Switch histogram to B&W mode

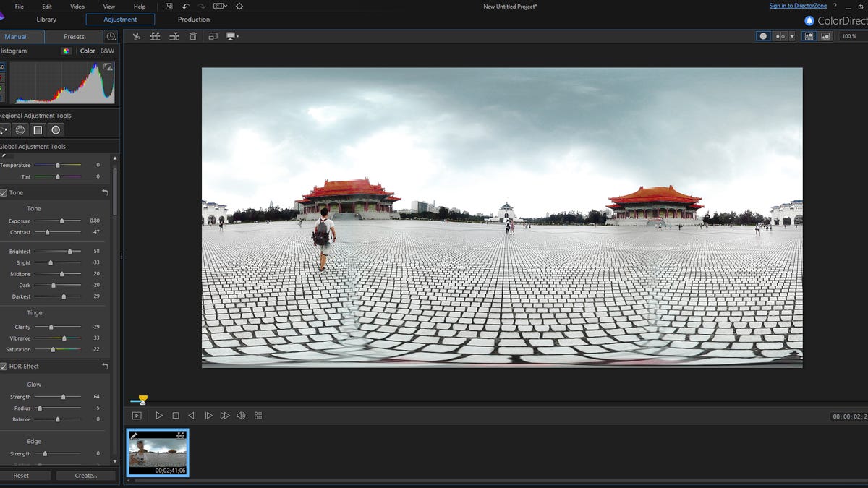point(107,51)
